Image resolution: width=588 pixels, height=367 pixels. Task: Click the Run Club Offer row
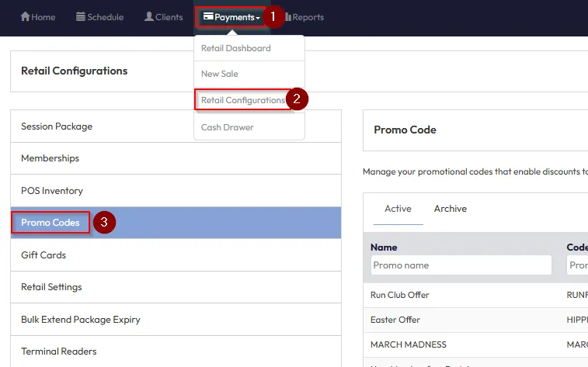pos(400,295)
